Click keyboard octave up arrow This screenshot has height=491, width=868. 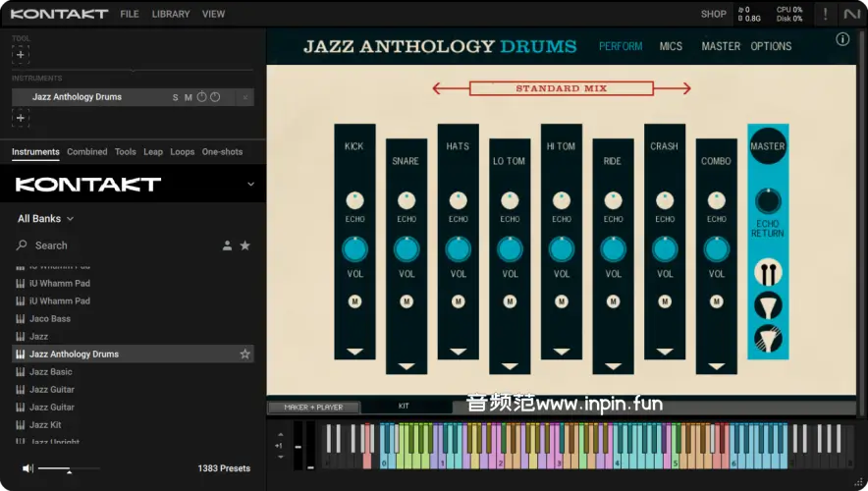point(280,435)
